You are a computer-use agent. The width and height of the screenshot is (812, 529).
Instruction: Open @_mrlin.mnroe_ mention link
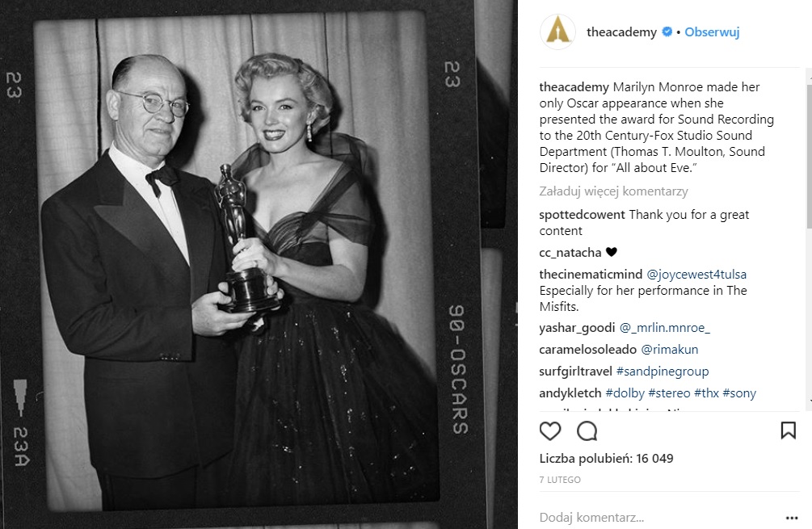665,328
